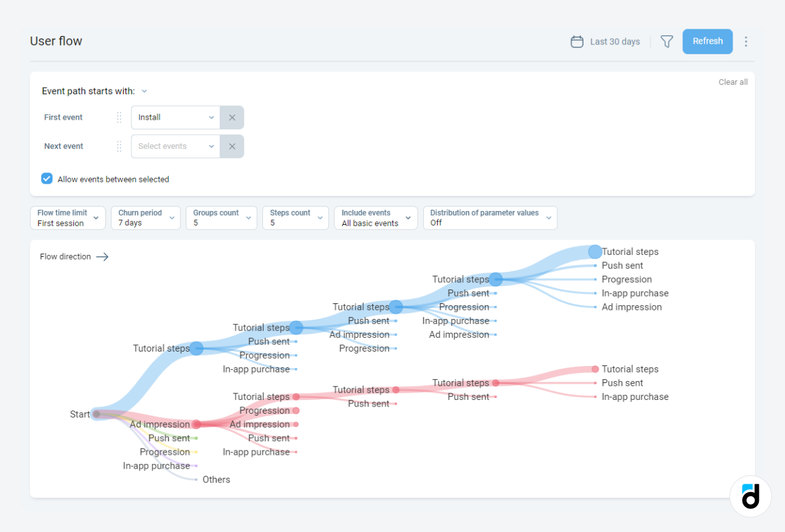The image size is (785, 532).
Task: Open the Select events input for Next event
Action: point(175,146)
